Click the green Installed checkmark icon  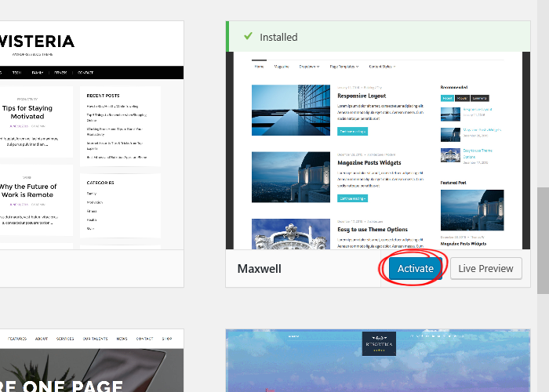[248, 36]
